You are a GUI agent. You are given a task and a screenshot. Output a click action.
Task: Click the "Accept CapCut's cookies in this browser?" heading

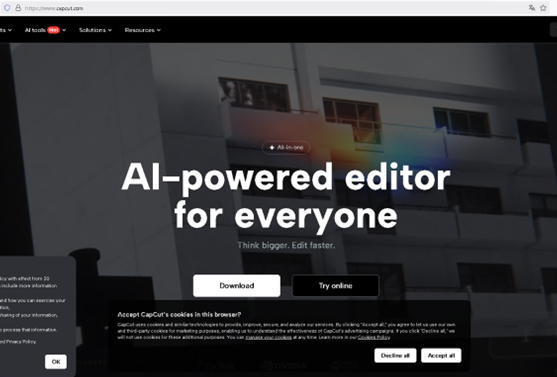pos(179,314)
